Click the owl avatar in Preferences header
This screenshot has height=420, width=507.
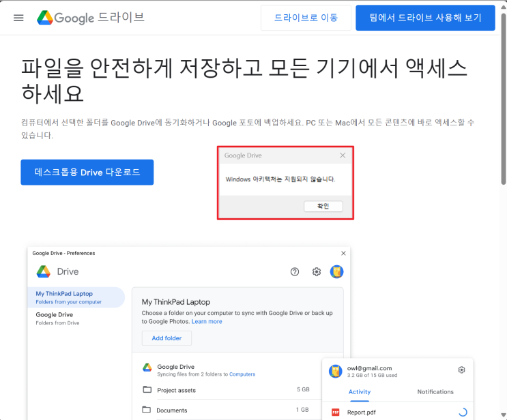(336, 272)
